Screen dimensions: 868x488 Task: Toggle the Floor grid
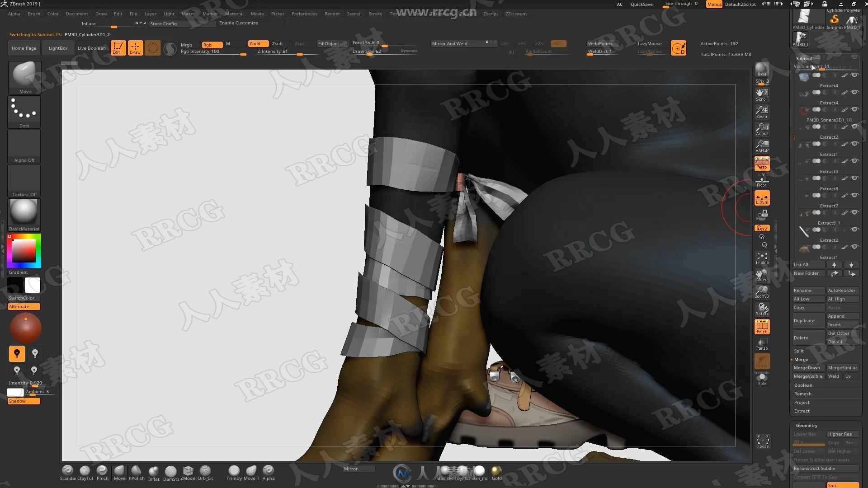pos(762,181)
